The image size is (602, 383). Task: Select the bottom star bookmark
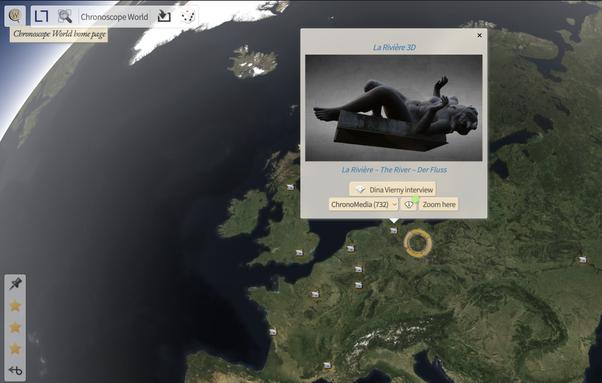[x=15, y=349]
